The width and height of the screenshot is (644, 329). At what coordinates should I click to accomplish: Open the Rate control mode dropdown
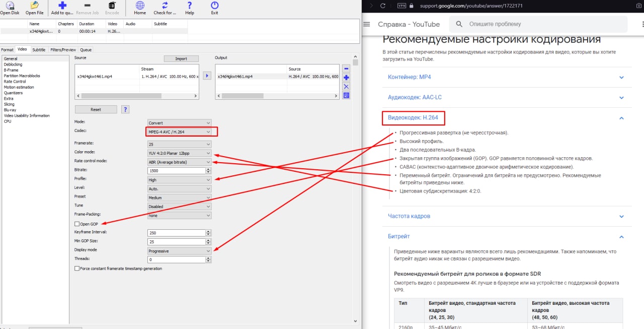(x=179, y=162)
